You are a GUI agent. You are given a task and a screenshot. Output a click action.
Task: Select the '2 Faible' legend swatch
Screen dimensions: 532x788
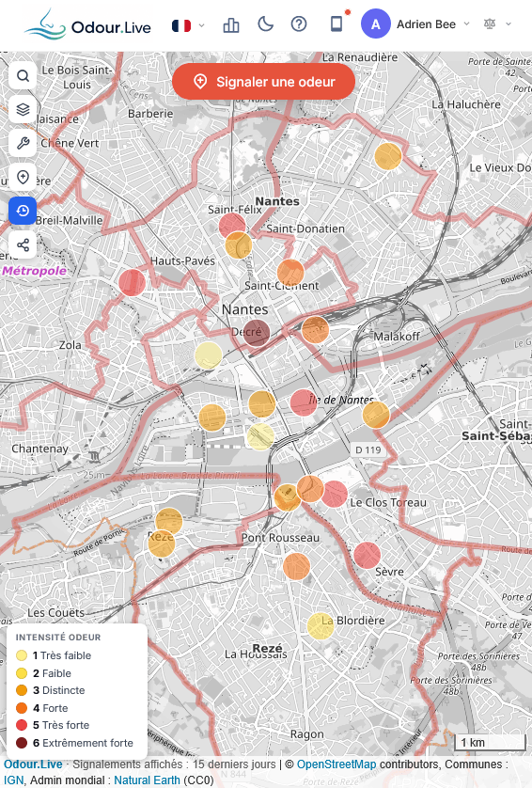[x=22, y=673]
